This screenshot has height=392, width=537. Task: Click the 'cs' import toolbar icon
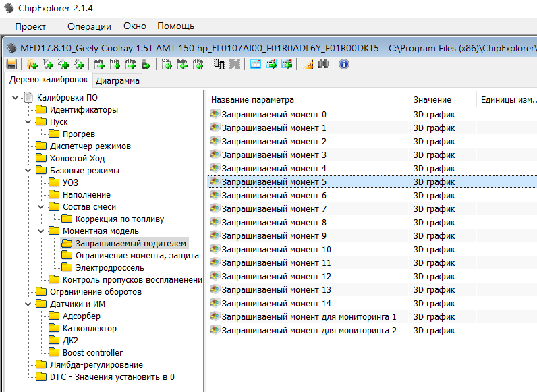pyautogui.click(x=166, y=64)
